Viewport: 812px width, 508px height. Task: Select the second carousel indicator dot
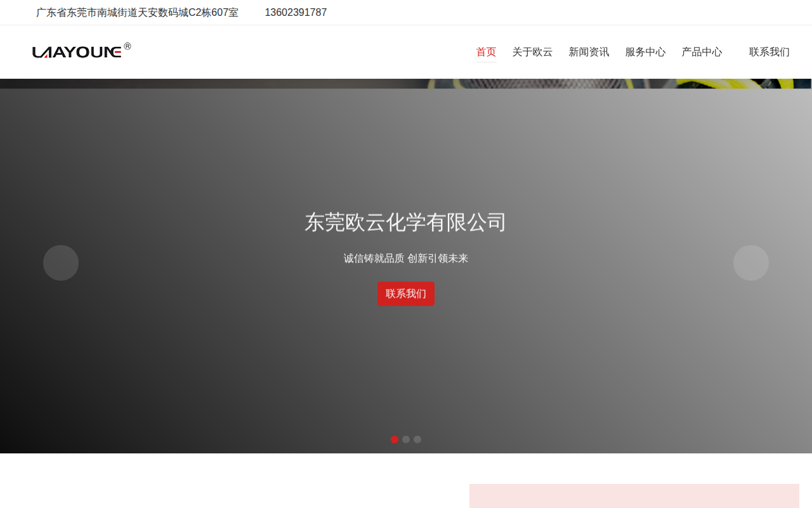[406, 439]
